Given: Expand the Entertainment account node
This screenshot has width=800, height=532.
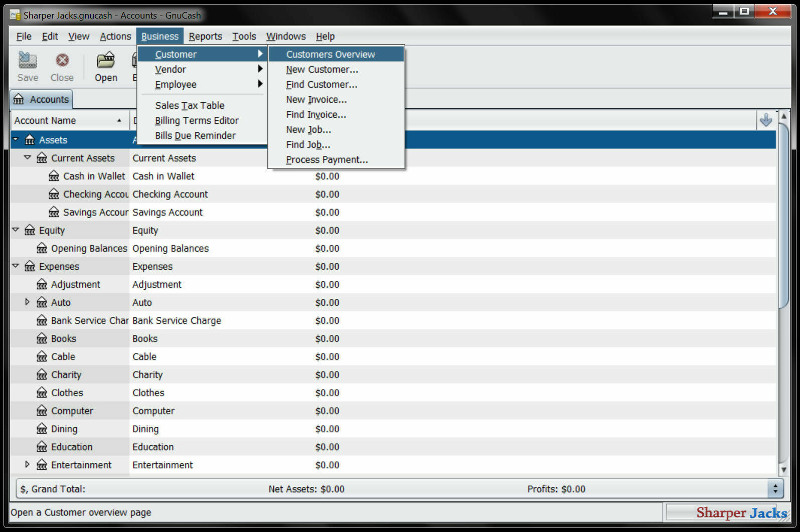Looking at the screenshot, I should [28, 464].
